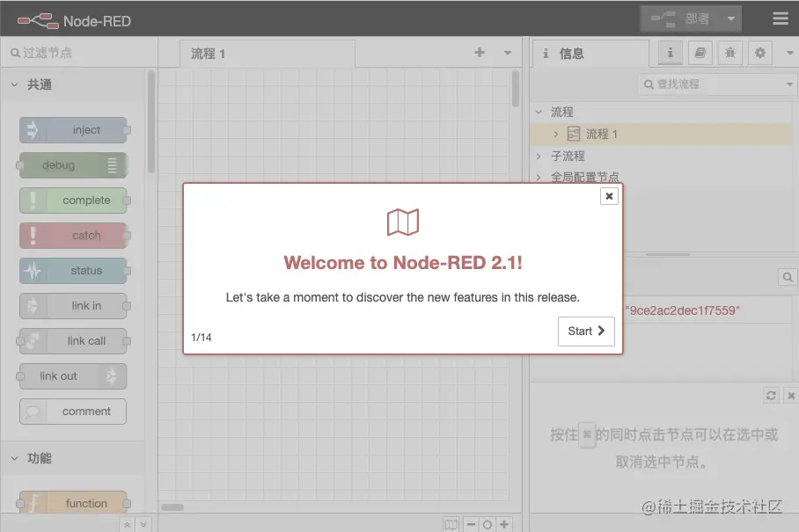Click the Node-RED logo in header
The width and height of the screenshot is (799, 532).
coord(75,21)
